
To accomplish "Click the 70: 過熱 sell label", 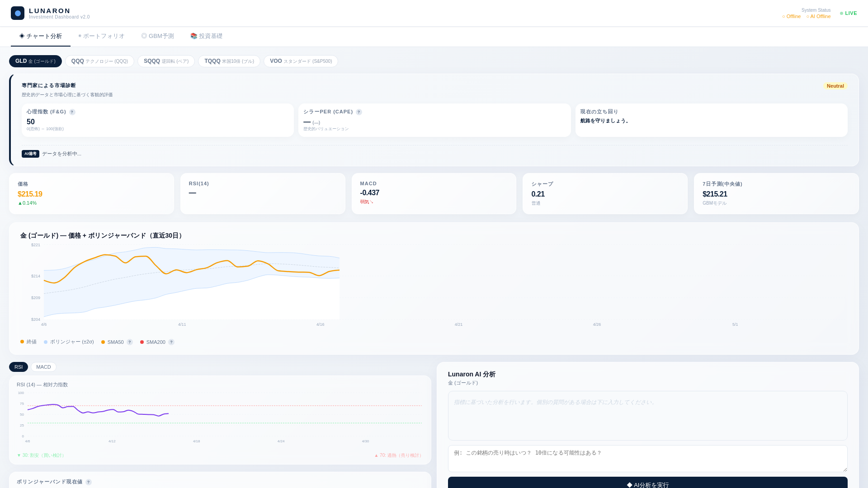I will tap(398, 455).
